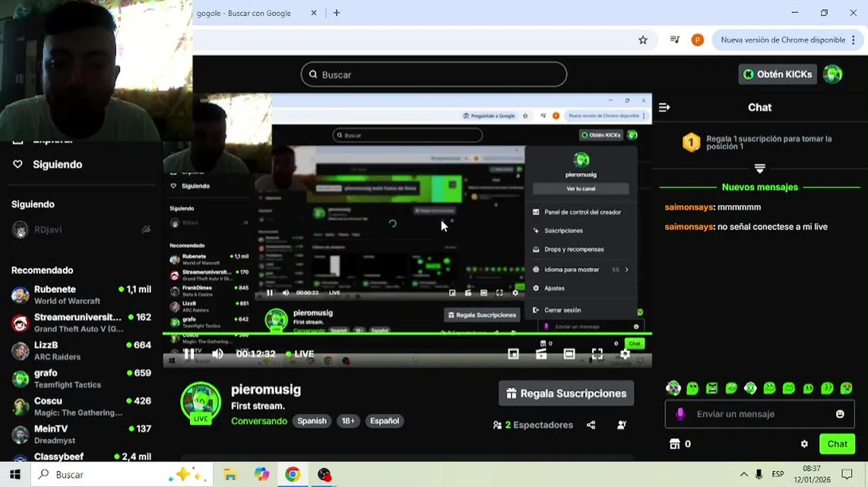Click pieromusig channel name
The image size is (868, 487).
coord(266,390)
